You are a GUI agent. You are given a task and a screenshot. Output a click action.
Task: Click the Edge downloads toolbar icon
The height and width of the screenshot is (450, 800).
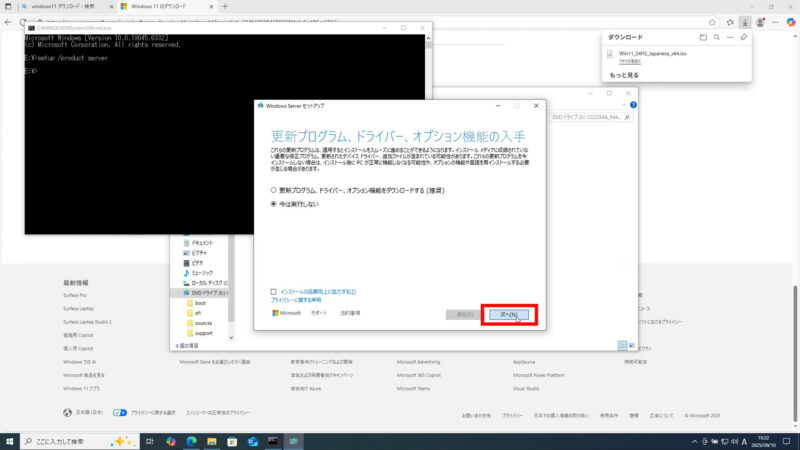pyautogui.click(x=744, y=21)
